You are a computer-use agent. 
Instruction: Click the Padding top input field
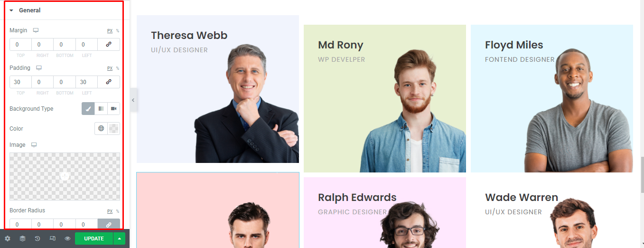click(x=20, y=82)
